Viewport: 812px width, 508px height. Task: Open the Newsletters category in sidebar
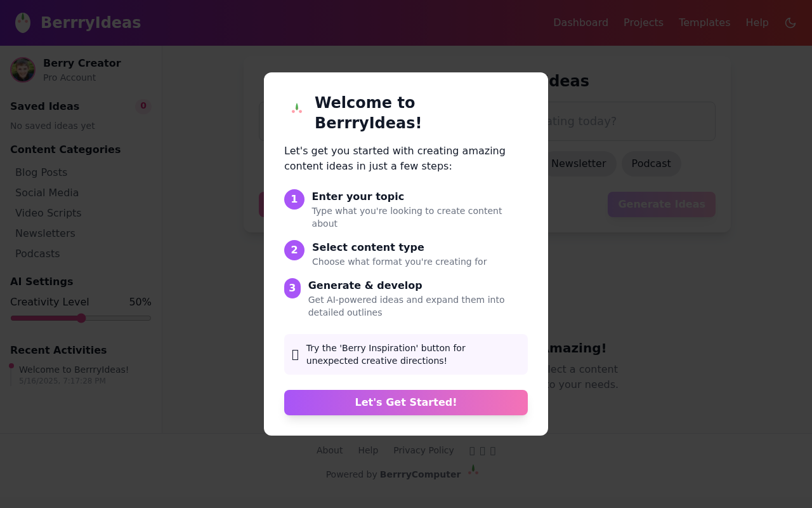pos(45,233)
